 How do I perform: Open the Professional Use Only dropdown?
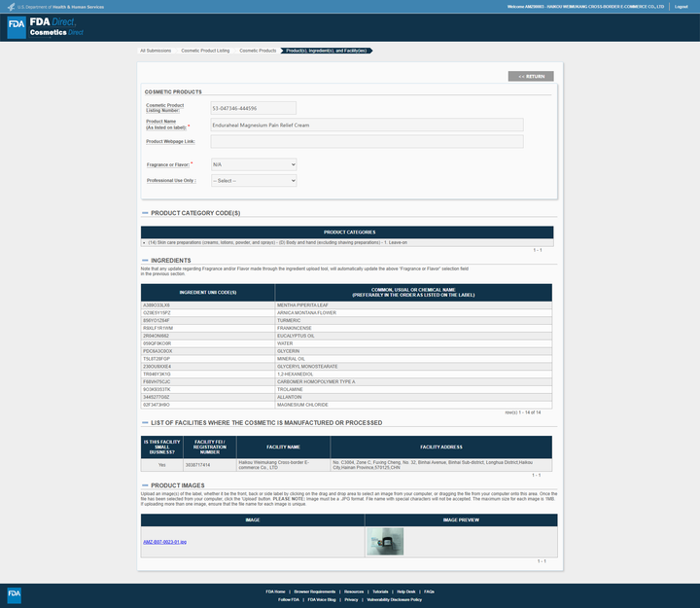click(253, 181)
